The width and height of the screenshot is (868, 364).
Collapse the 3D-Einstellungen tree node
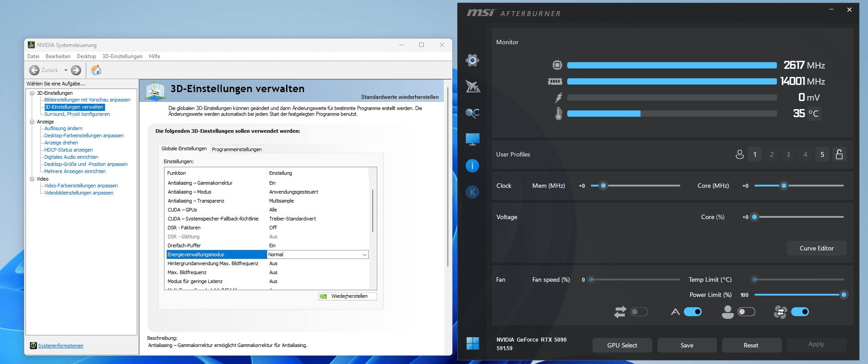[32, 93]
